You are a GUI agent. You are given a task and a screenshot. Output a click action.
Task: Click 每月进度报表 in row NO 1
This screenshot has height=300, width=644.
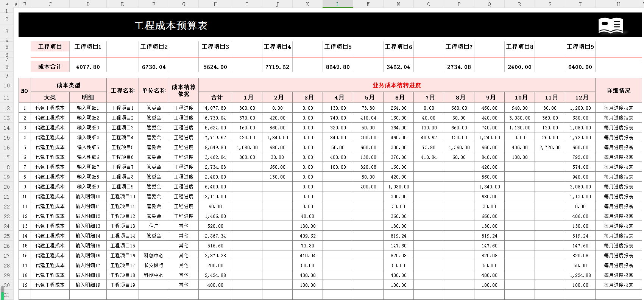click(619, 108)
